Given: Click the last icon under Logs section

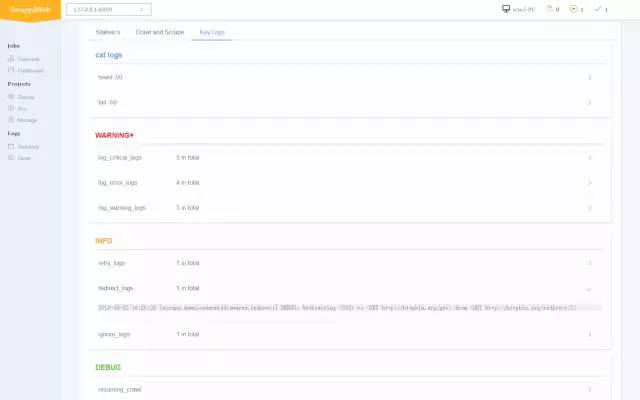Looking at the screenshot, I should 11,158.
